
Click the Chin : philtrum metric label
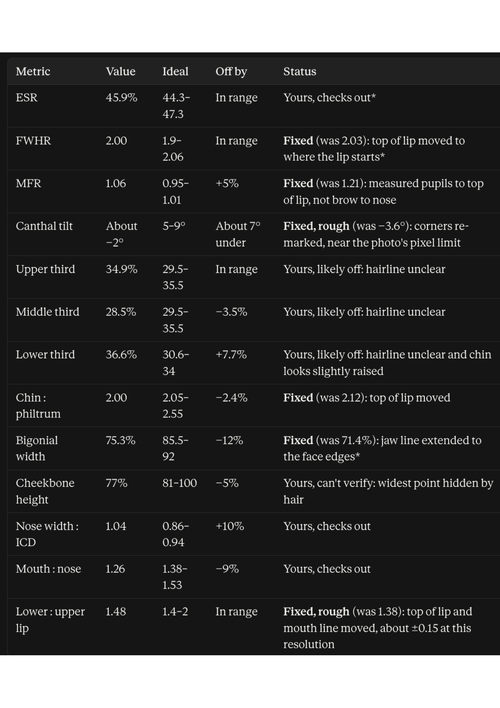coord(38,405)
